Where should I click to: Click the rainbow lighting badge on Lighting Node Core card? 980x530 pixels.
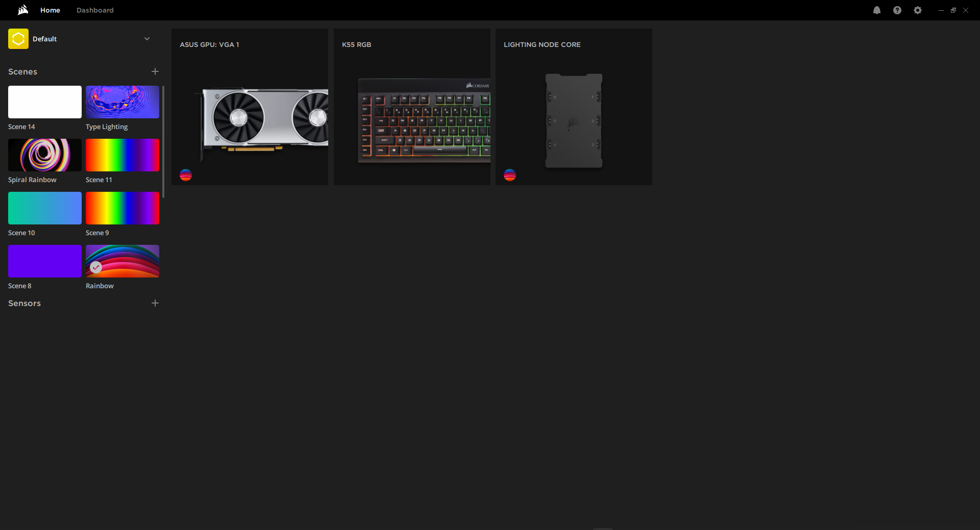tap(510, 175)
